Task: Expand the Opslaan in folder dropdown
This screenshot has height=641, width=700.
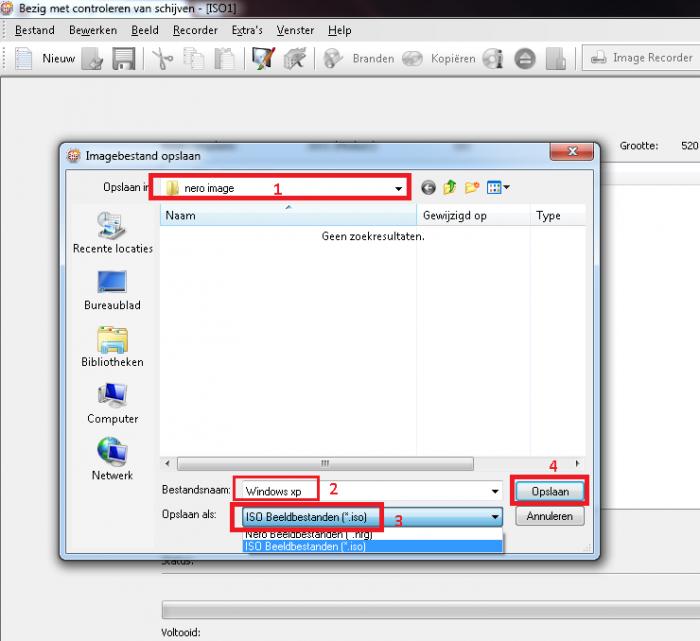Action: [x=398, y=188]
